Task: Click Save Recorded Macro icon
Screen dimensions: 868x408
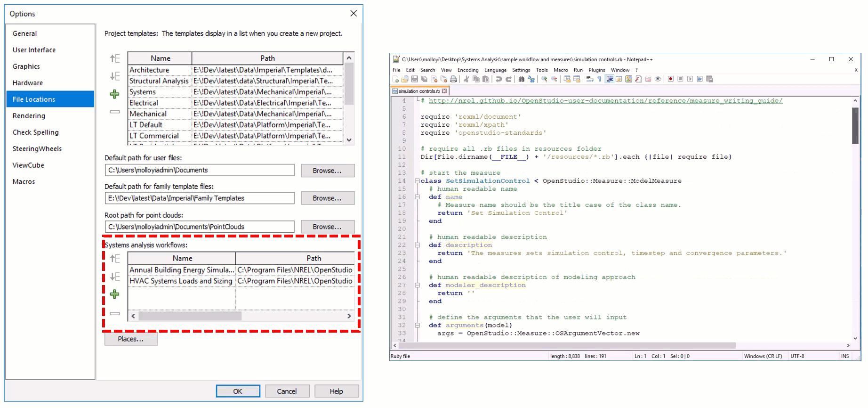Action: [709, 79]
